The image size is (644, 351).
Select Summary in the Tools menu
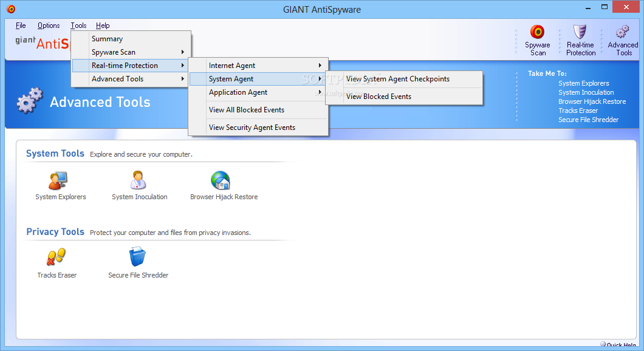coord(131,39)
